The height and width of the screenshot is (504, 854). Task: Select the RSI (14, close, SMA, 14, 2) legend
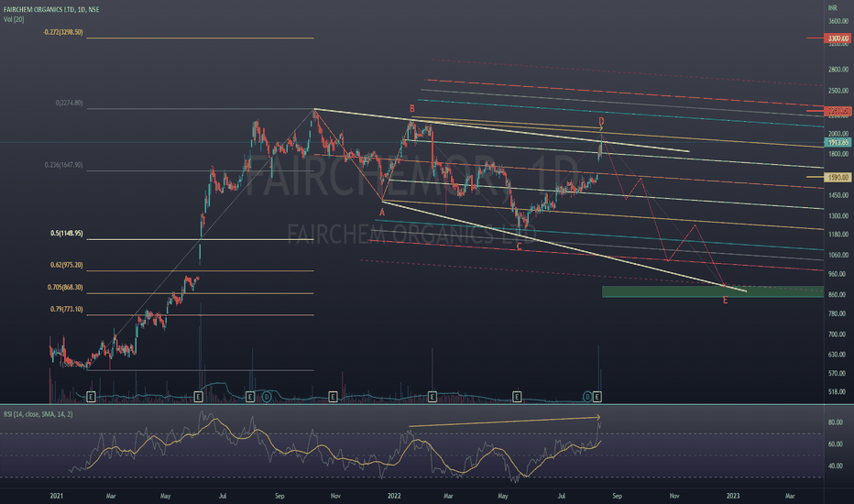coord(38,414)
